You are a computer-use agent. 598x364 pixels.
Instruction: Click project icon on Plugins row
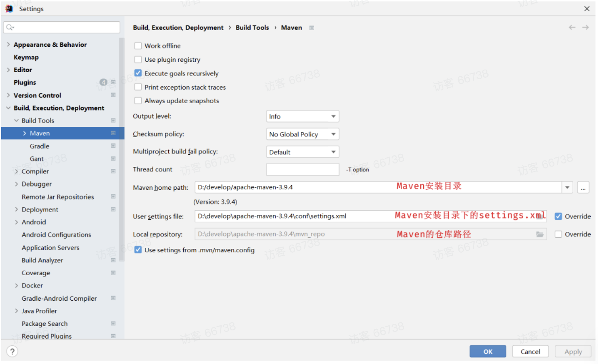(113, 82)
